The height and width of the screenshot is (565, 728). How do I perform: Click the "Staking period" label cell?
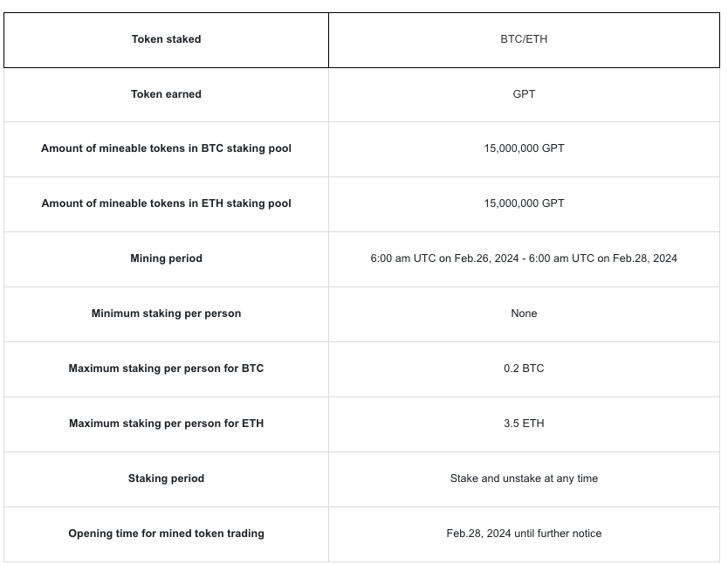166,479
